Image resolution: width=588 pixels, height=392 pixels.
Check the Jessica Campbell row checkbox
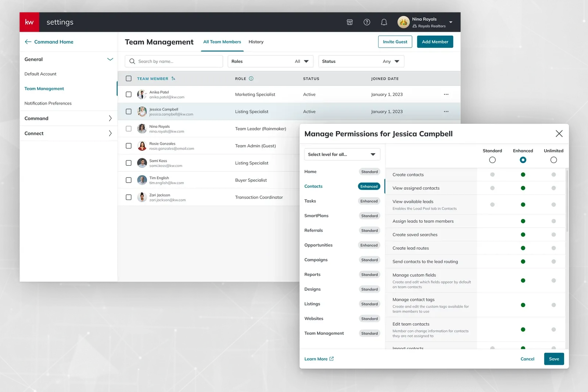129,112
